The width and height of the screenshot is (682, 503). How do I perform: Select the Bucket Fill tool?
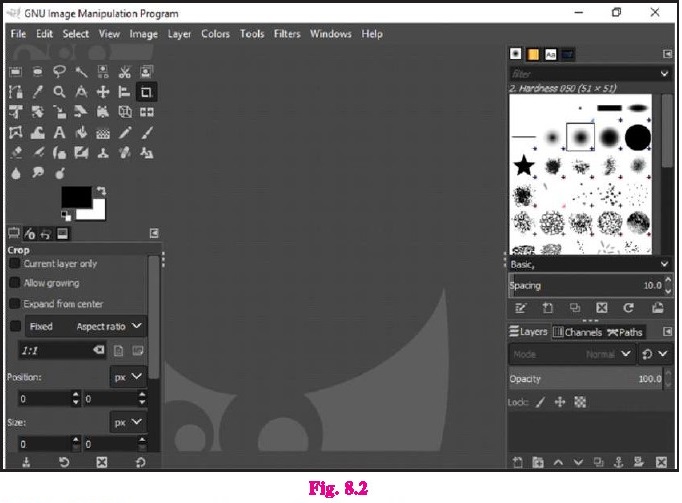[x=81, y=133]
